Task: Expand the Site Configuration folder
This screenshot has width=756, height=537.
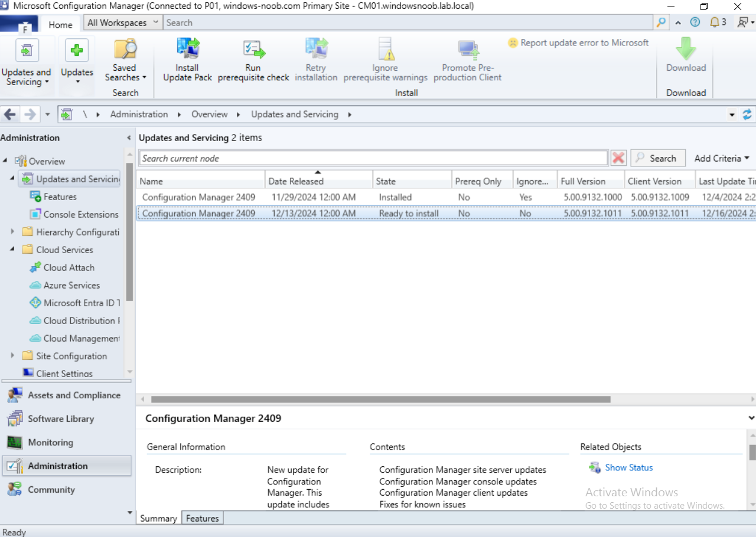Action: 12,356
